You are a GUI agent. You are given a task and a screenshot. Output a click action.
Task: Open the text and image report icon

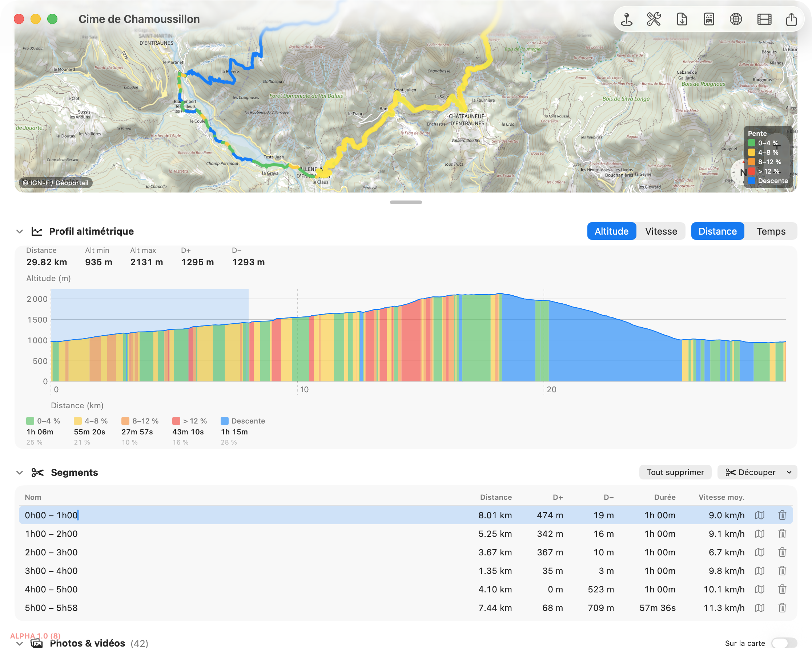709,19
